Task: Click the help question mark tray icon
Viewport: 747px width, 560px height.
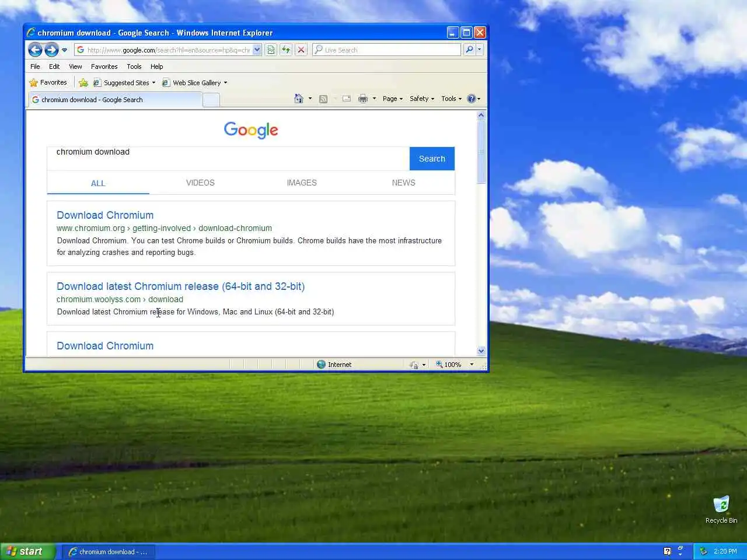Action: [x=668, y=551]
